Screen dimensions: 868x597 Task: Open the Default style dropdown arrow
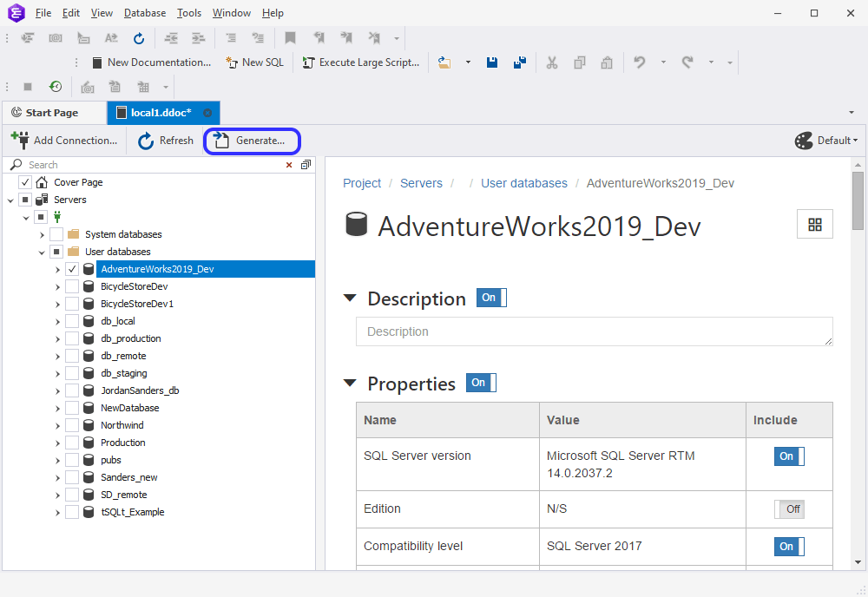tap(855, 141)
